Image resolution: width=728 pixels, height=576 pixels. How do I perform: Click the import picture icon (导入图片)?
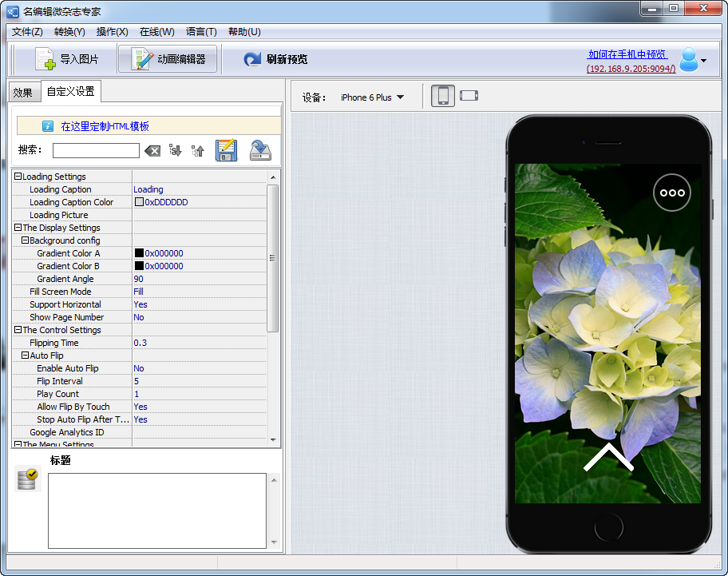45,59
